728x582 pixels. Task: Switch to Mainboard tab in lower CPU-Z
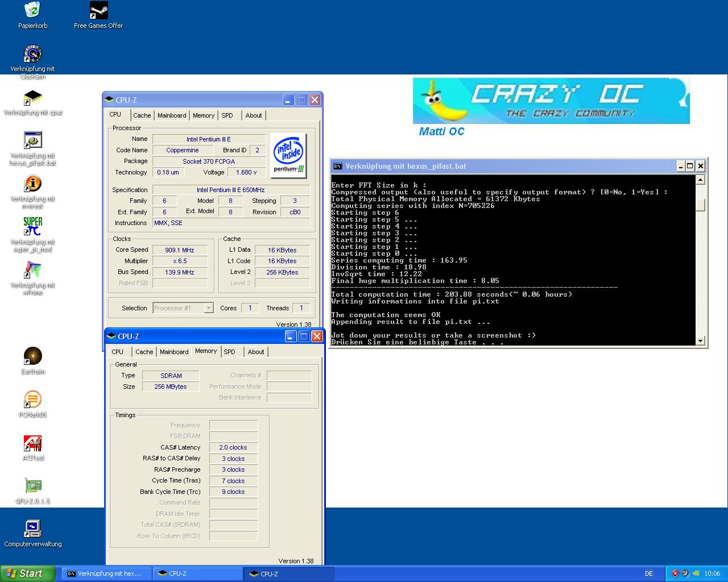click(x=174, y=352)
